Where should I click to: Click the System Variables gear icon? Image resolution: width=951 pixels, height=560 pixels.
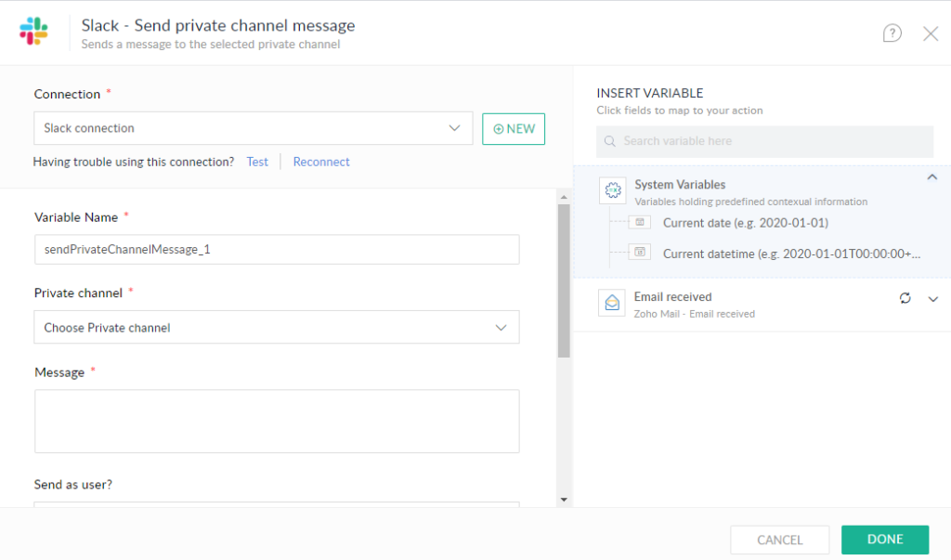tap(613, 190)
